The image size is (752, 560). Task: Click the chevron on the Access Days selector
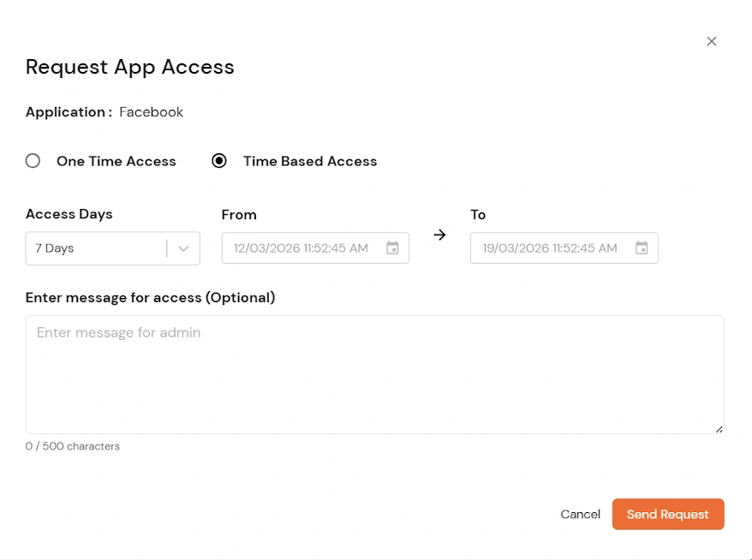182,248
